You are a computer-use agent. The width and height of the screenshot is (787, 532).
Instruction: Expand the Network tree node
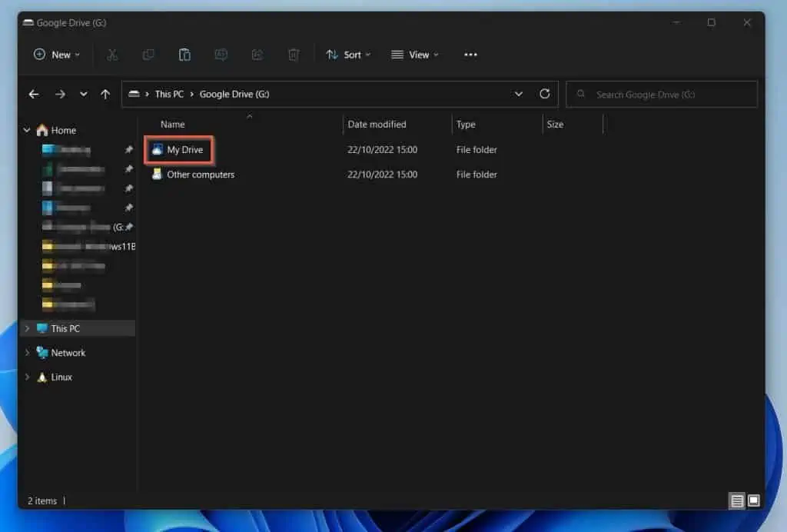tap(27, 353)
